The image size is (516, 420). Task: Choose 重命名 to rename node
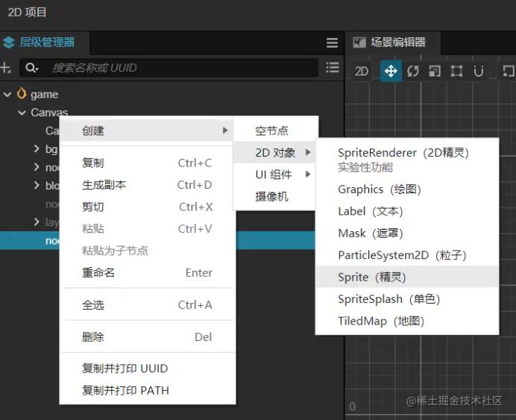click(147, 273)
